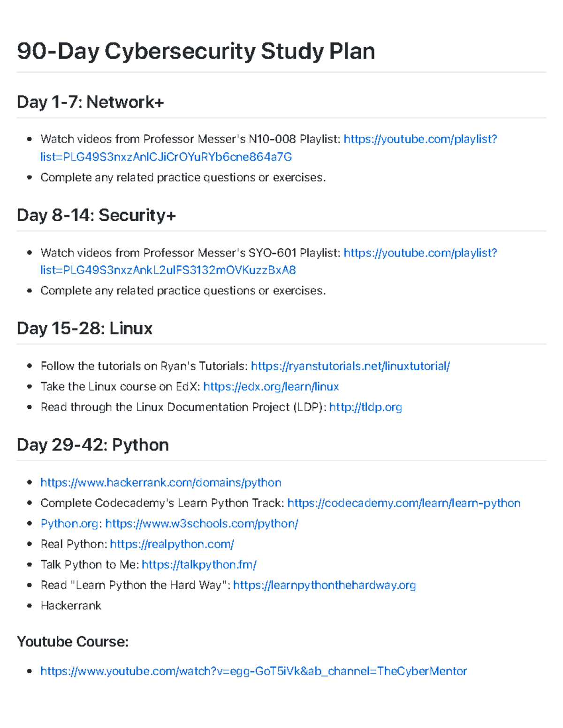This screenshot has width=563, height=728.
Task: Click the Youtube Course: subheading
Action: [73, 642]
